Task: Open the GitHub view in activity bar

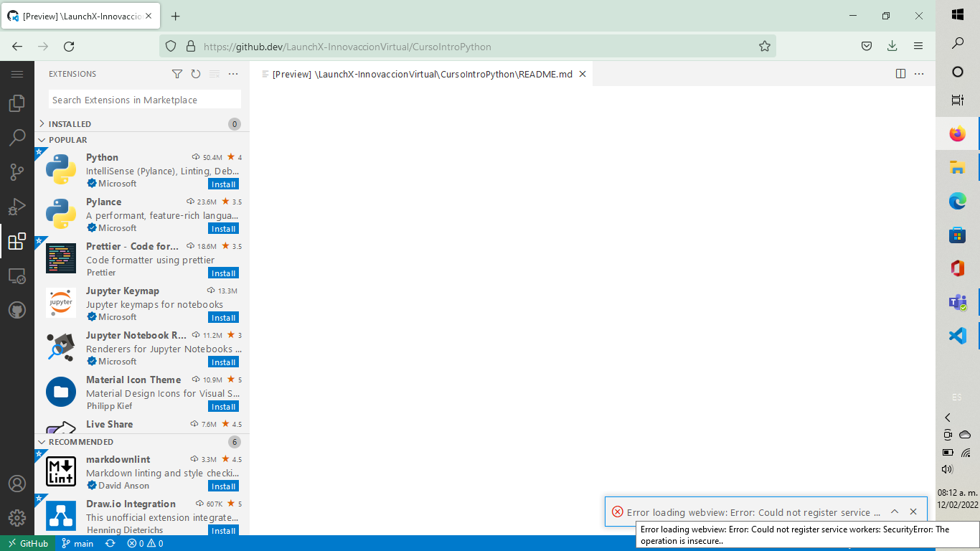Action: [x=17, y=310]
